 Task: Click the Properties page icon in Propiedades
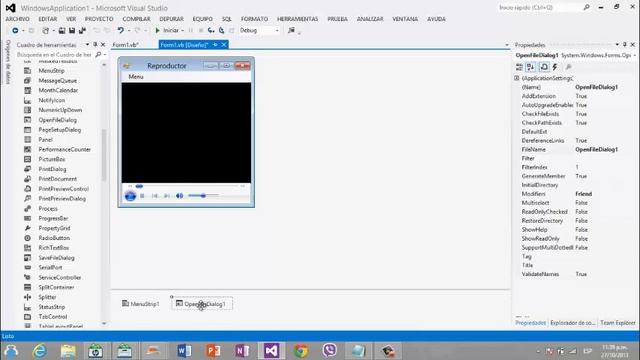pos(544,67)
